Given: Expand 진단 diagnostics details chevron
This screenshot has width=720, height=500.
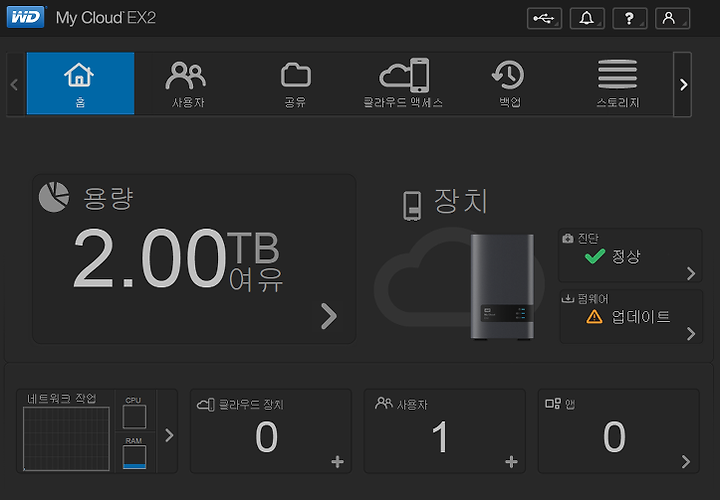Looking at the screenshot, I should [691, 274].
